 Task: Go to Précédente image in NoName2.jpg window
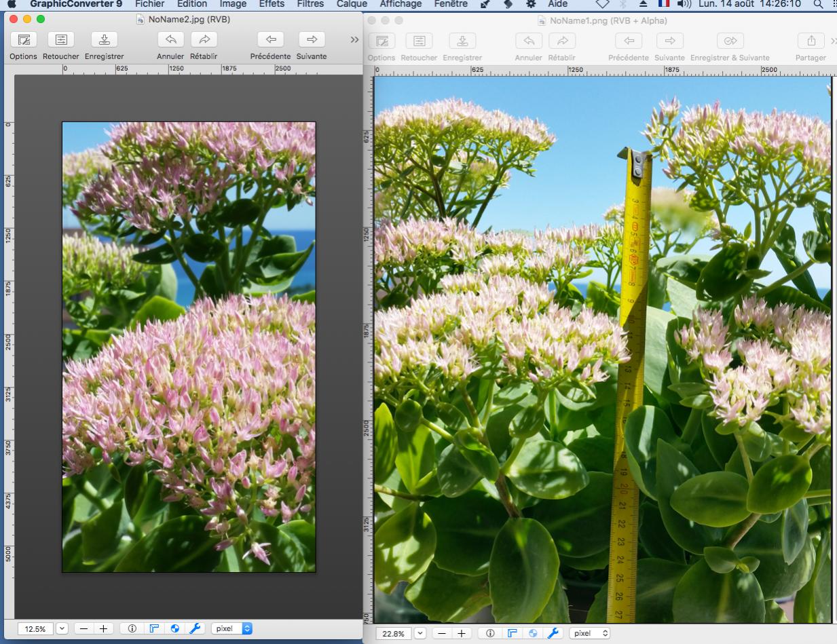point(270,39)
